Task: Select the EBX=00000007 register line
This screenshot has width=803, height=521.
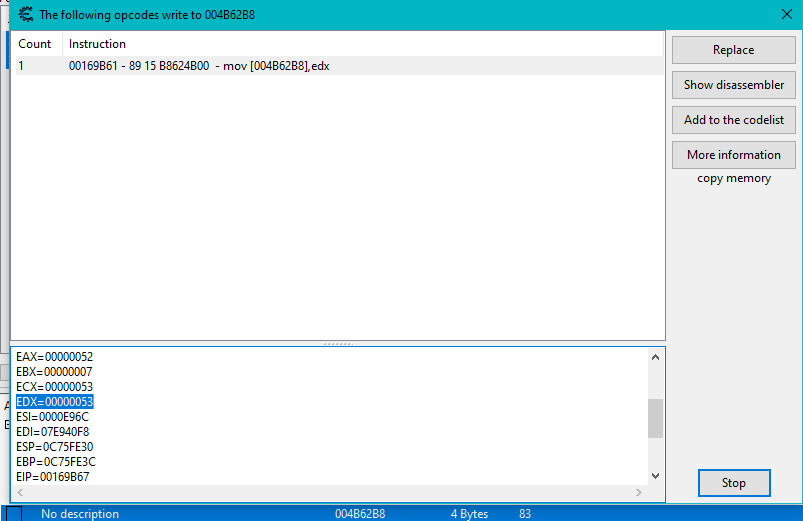Action: [54, 371]
